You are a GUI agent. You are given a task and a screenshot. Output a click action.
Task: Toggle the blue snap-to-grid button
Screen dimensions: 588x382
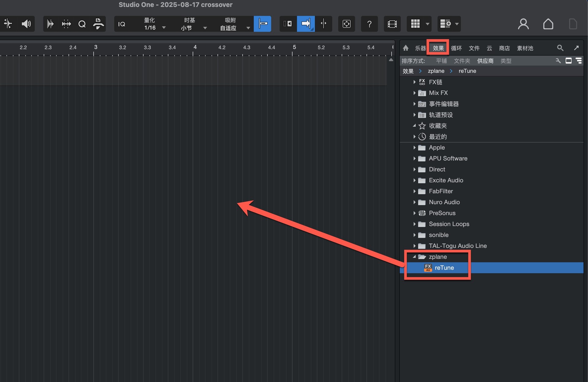pyautogui.click(x=262, y=24)
